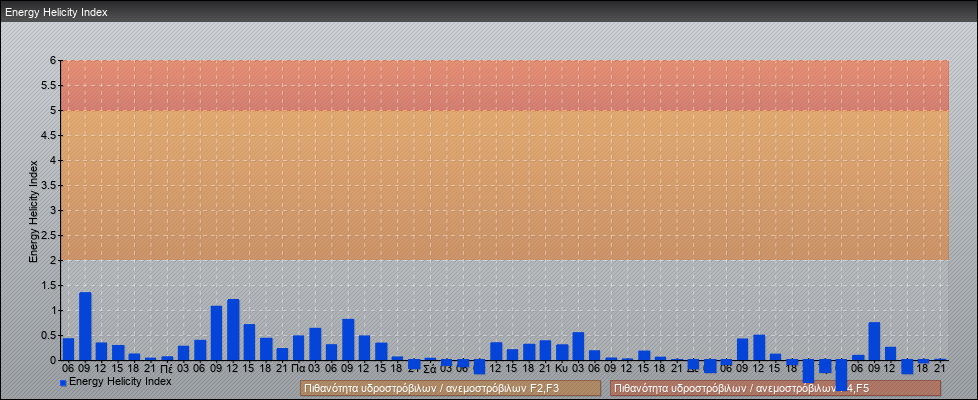This screenshot has height=400, width=978.
Task: Click the 6 value on the y-axis
Action: (54, 60)
